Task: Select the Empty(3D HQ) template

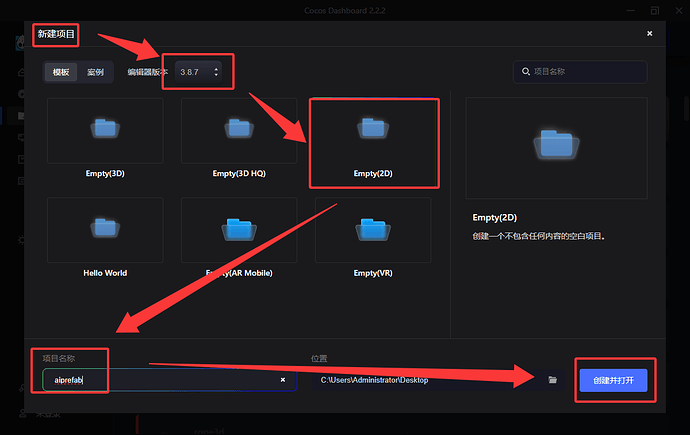Action: click(x=239, y=138)
